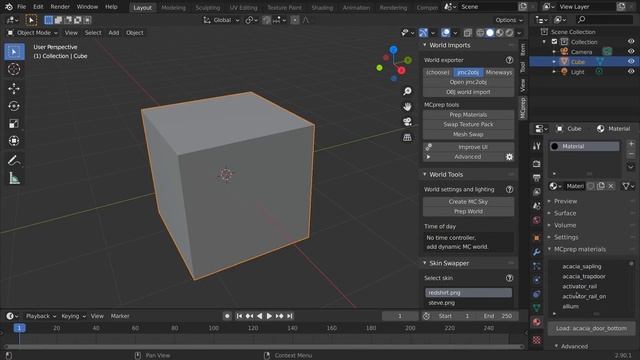Enable solid viewport shading mode
The image size is (640, 360).
(490, 33)
